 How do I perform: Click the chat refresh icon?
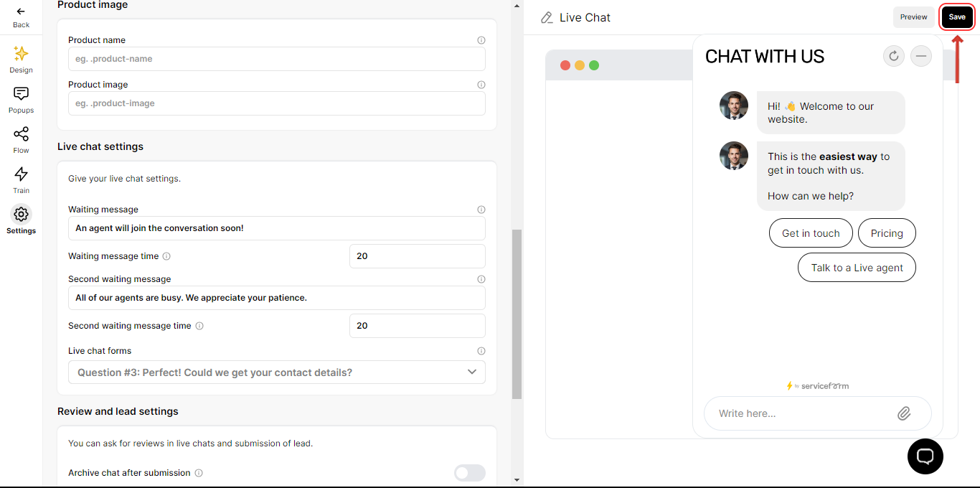click(x=894, y=56)
